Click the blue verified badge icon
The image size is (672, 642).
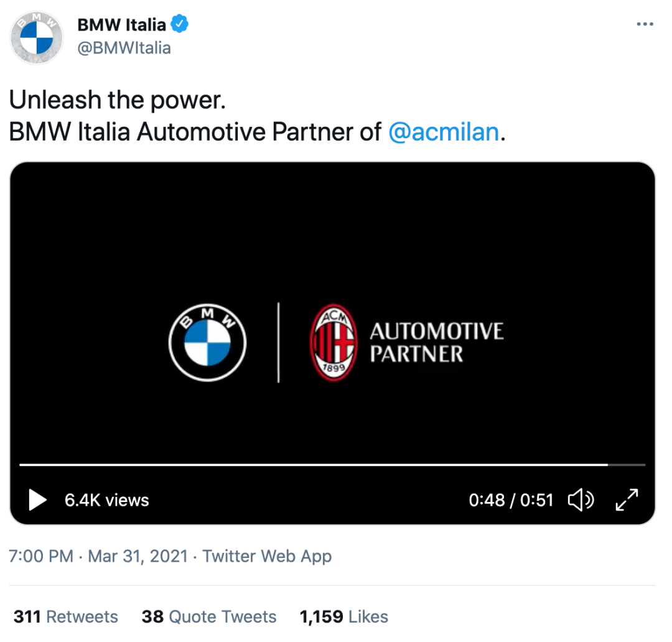coord(180,24)
